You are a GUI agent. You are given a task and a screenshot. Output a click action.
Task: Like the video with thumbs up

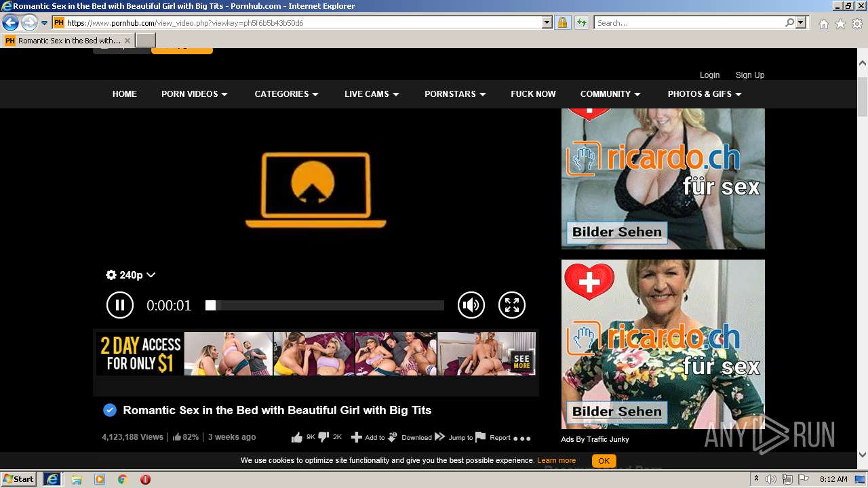click(297, 438)
